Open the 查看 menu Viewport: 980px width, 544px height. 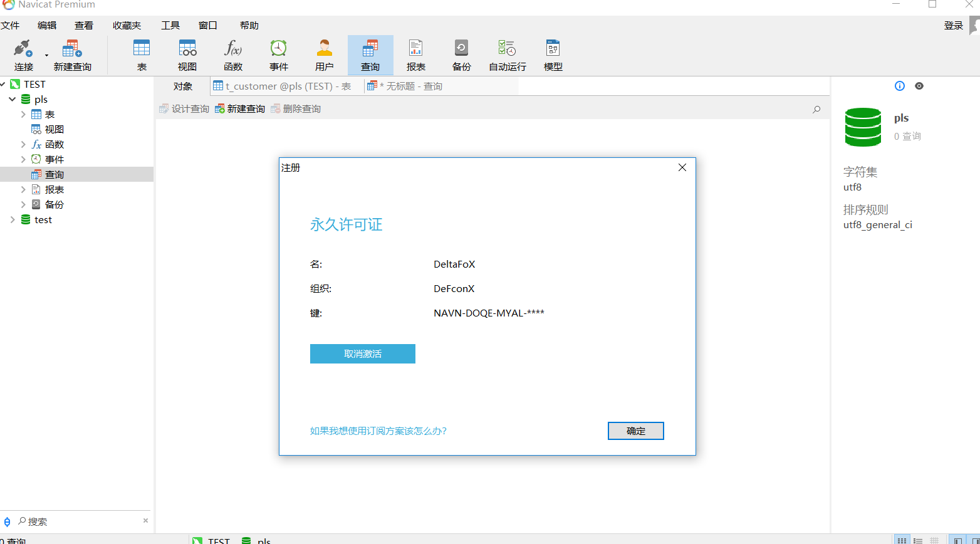(84, 25)
